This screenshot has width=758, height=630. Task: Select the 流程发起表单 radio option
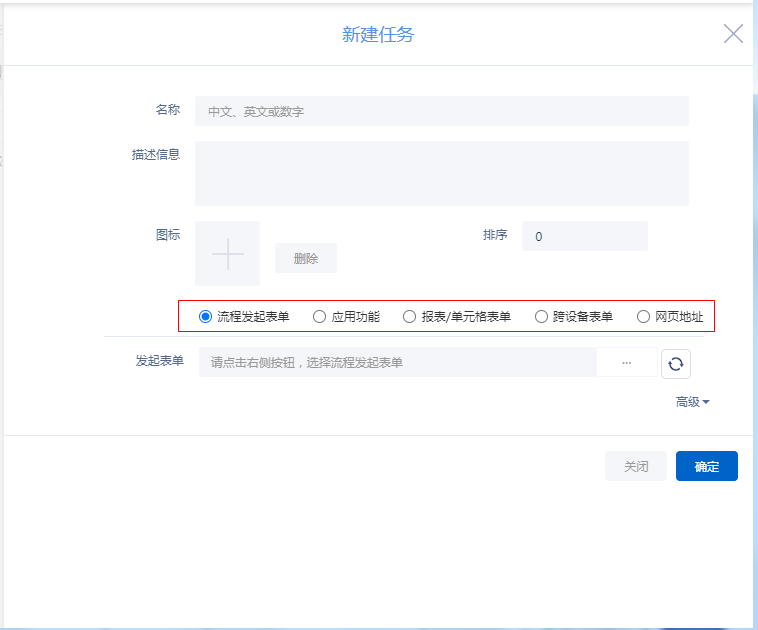point(206,317)
